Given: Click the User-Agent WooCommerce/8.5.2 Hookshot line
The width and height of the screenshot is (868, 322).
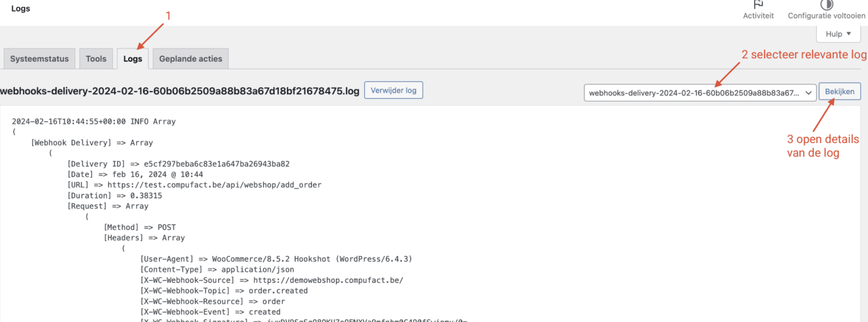Looking at the screenshot, I should tap(276, 259).
